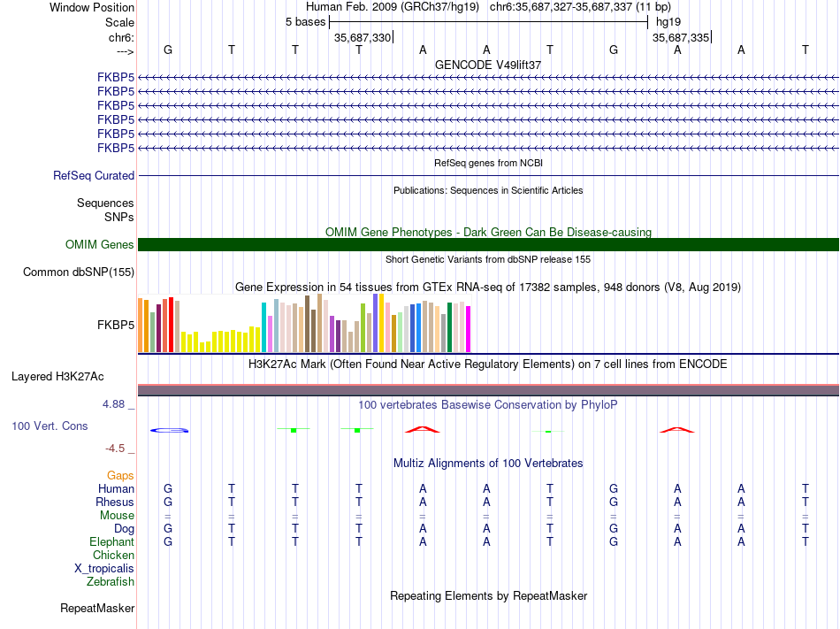Click 100 vertebrates Basewise Conservation by PhyloP title

coord(487,404)
